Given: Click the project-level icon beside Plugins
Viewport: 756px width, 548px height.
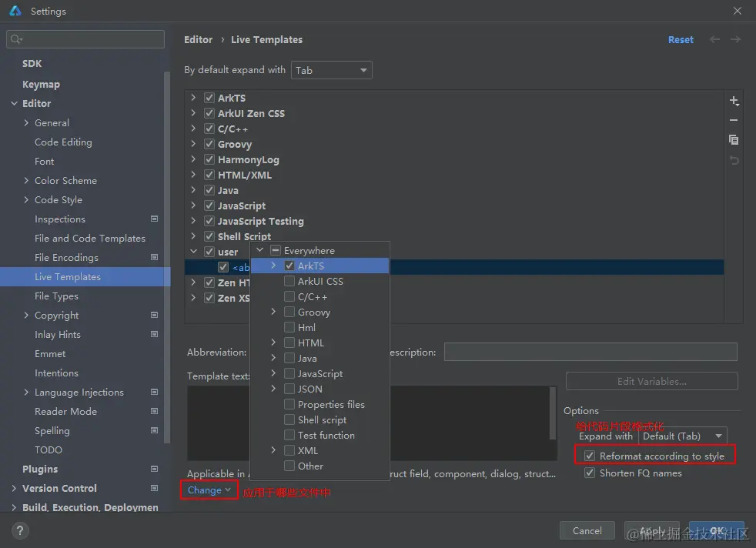Looking at the screenshot, I should (154, 469).
